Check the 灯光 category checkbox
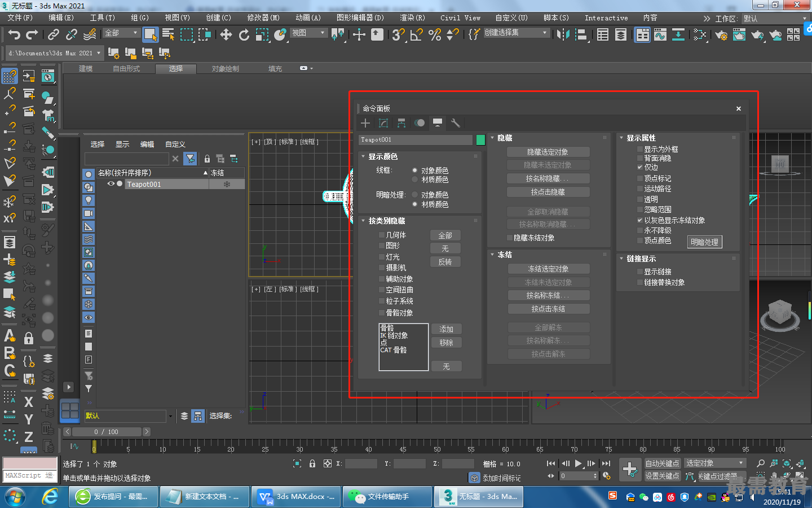812x508 pixels. click(x=382, y=257)
